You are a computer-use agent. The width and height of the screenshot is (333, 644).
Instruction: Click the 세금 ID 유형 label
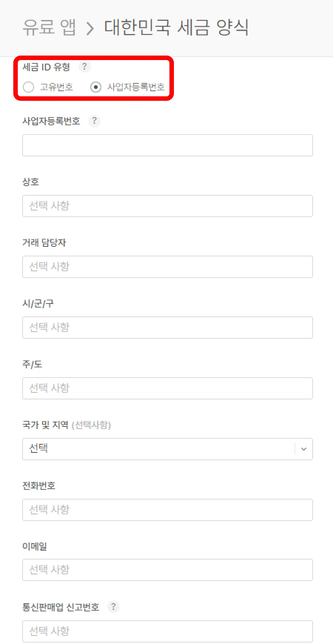46,67
